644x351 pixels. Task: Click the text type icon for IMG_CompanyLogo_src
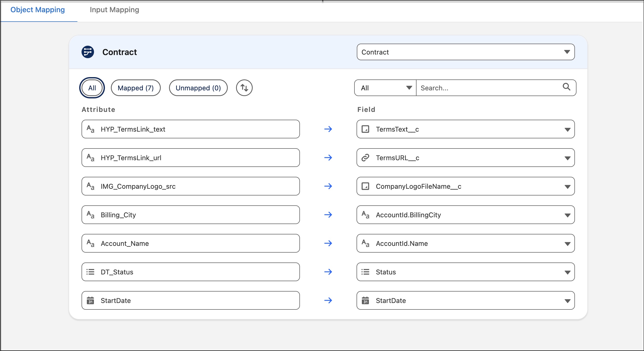[x=90, y=186]
